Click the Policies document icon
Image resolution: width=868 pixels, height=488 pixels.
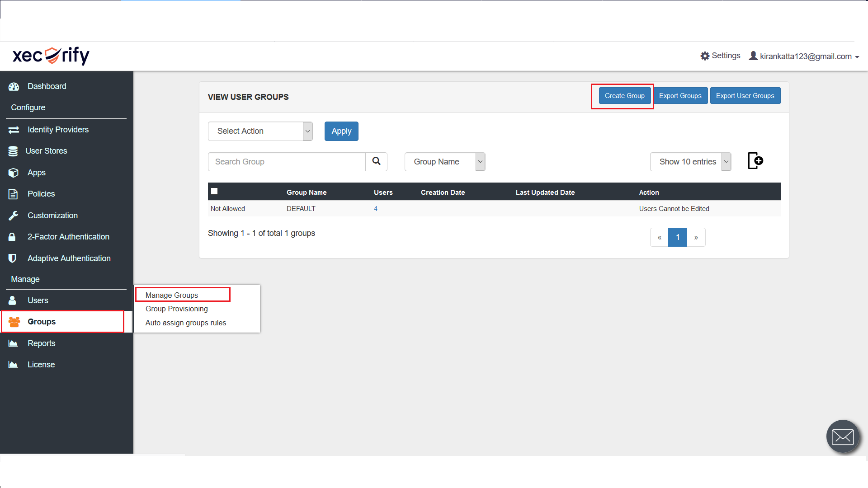[13, 194]
